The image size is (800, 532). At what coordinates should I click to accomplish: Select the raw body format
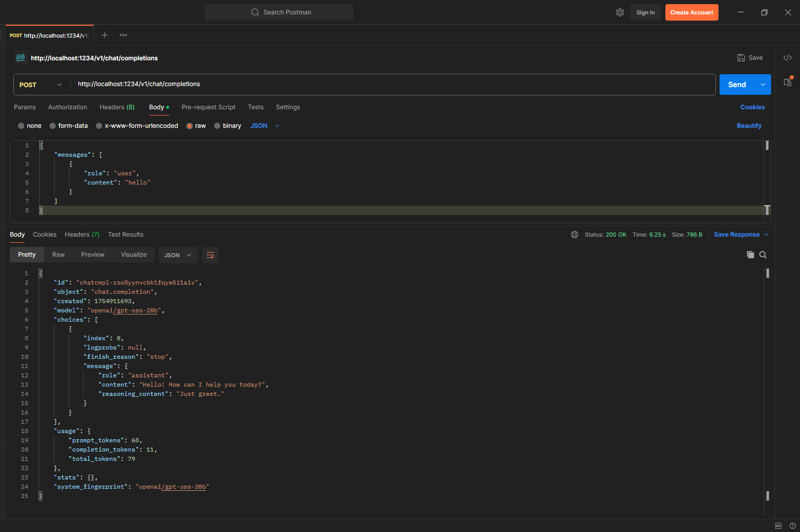click(x=196, y=125)
